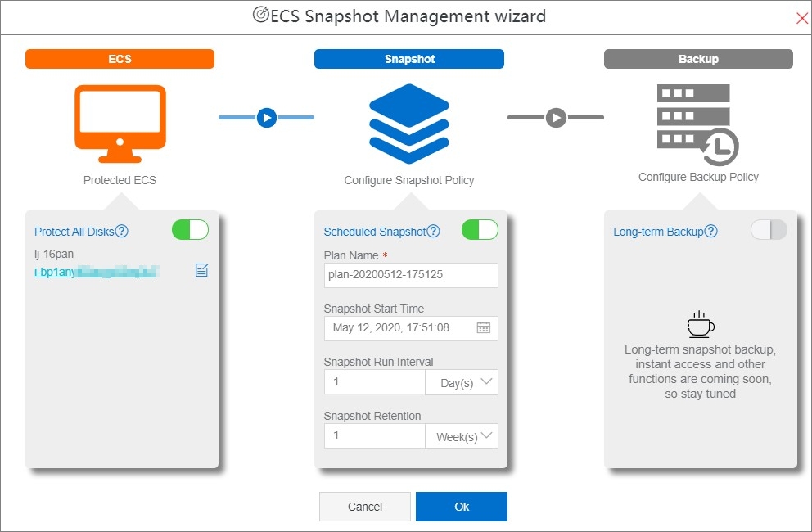Click the gray play arrow between Snapshot and Backup
This screenshot has height=532, width=812.
(556, 118)
